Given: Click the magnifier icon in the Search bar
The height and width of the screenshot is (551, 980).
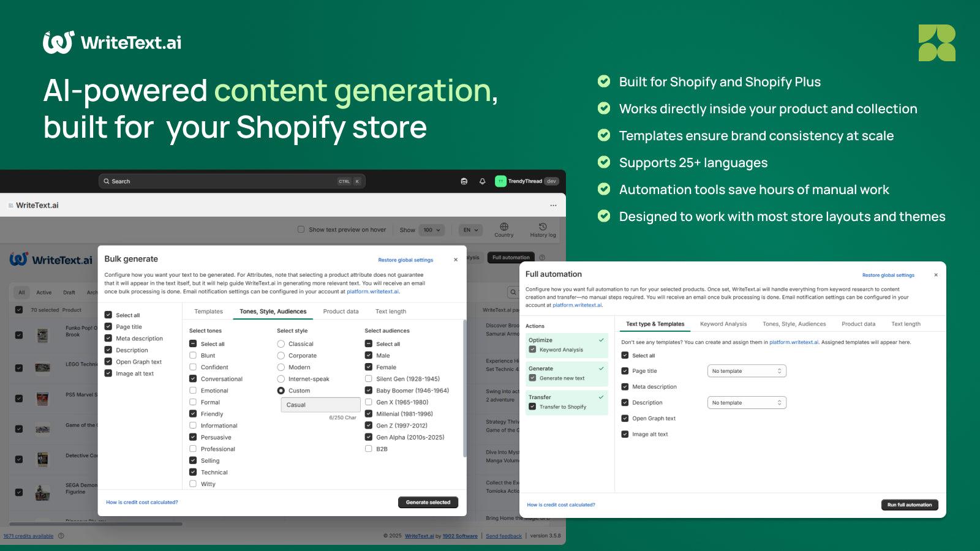Looking at the screenshot, I should [107, 181].
